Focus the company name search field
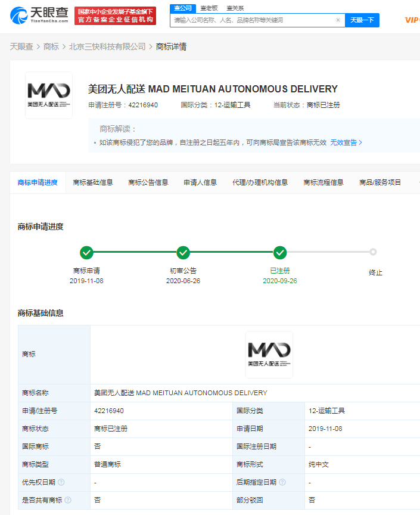Image resolution: width=420 pixels, height=515 pixels. point(253,20)
